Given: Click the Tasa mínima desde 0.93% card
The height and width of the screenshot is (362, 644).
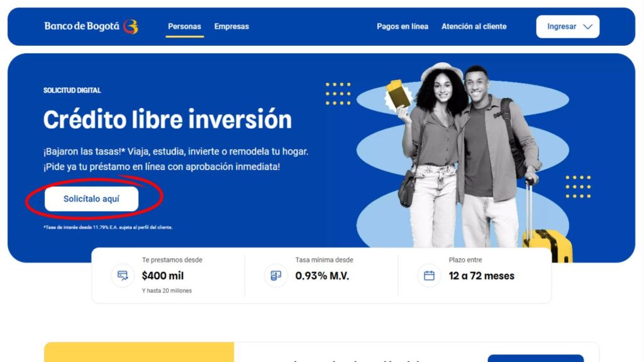Looking at the screenshot, I should click(x=321, y=275).
